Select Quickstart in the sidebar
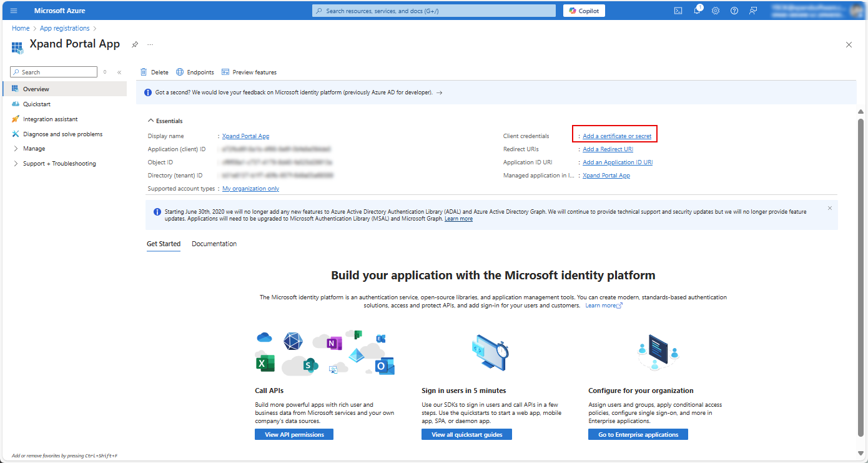Image resolution: width=868 pixels, height=463 pixels. (37, 104)
